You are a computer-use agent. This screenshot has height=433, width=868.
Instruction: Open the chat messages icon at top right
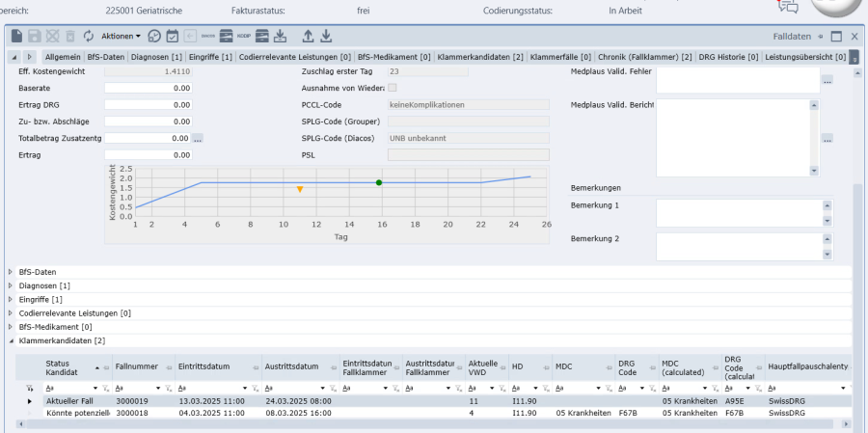coord(788,6)
